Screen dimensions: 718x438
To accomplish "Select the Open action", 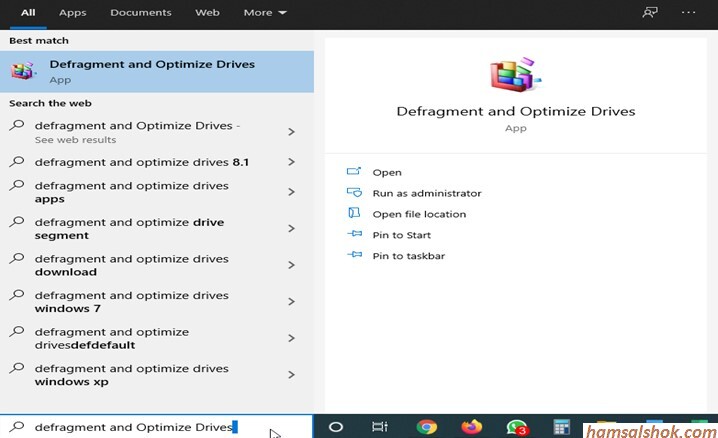I will (387, 172).
